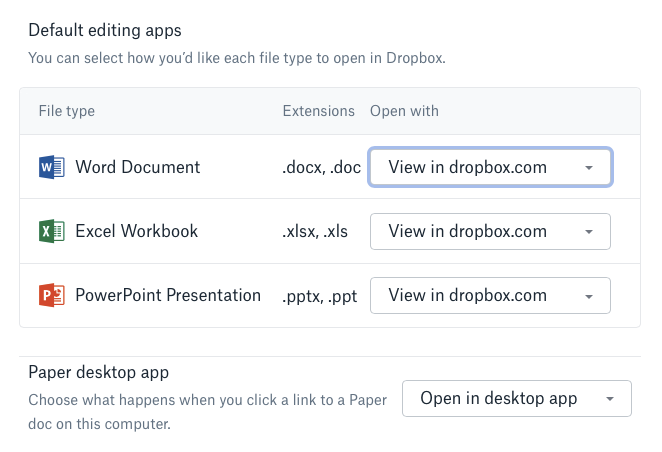662x452 pixels.
Task: Click the PowerPoint presentation icon
Action: (51, 295)
